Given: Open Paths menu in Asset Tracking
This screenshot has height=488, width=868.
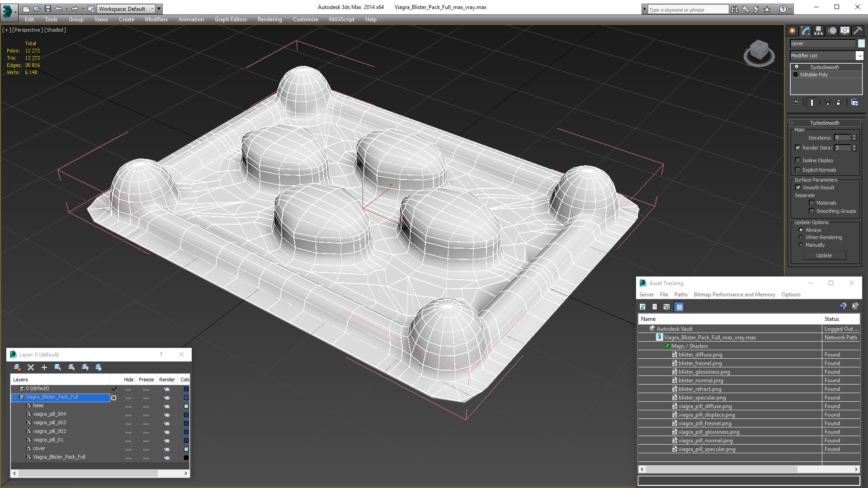Looking at the screenshot, I should [681, 295].
